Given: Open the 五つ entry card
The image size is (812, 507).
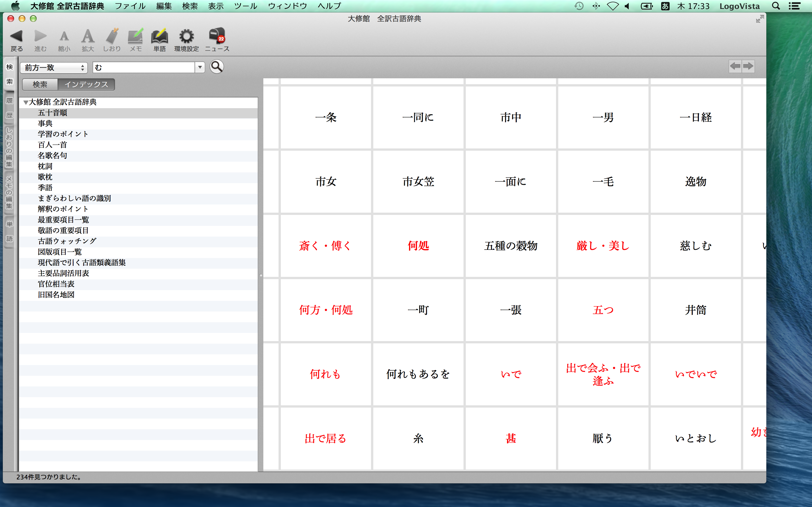Looking at the screenshot, I should click(603, 310).
